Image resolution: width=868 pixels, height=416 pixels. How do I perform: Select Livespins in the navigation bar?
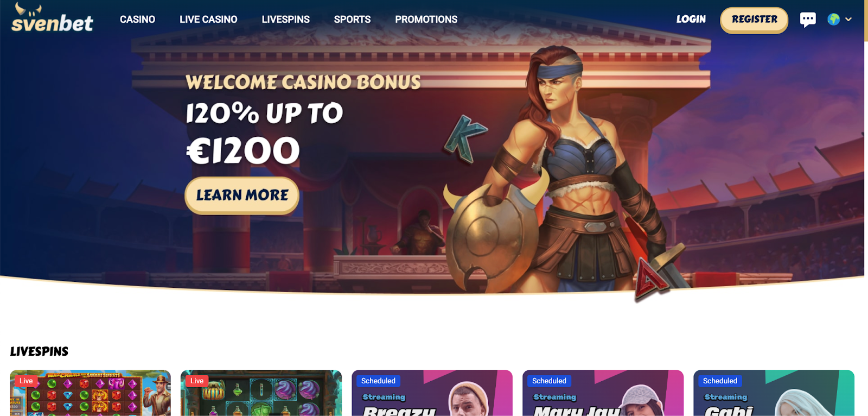(x=285, y=20)
